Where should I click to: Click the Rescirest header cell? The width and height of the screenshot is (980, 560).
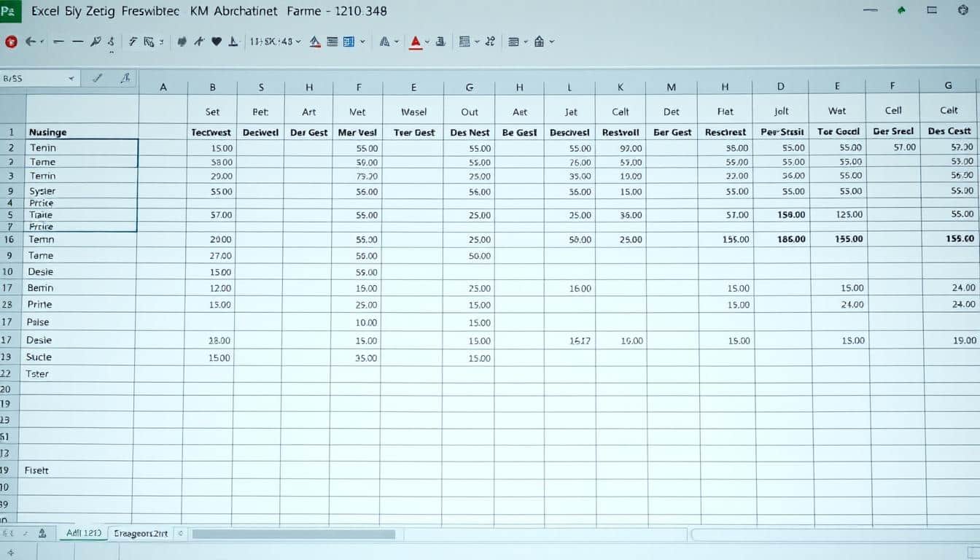(x=726, y=132)
